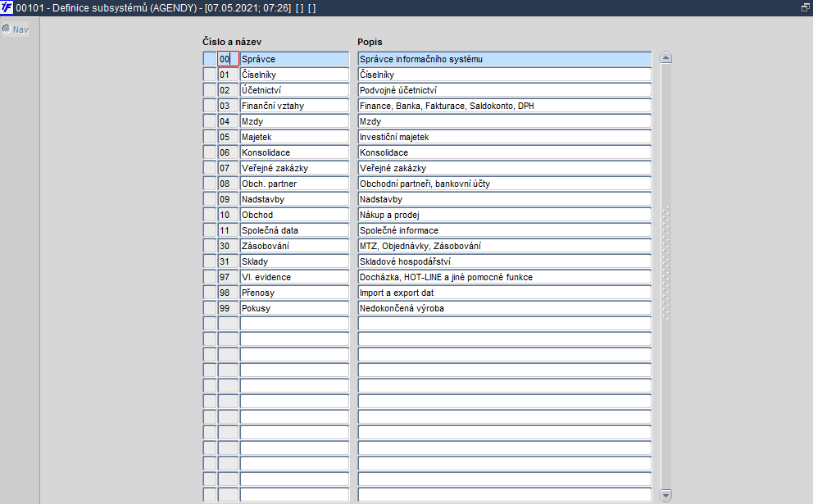Screen dimensions: 813x504
Task: Click the vertical scrollbar thumb grip
Action: tap(666, 263)
